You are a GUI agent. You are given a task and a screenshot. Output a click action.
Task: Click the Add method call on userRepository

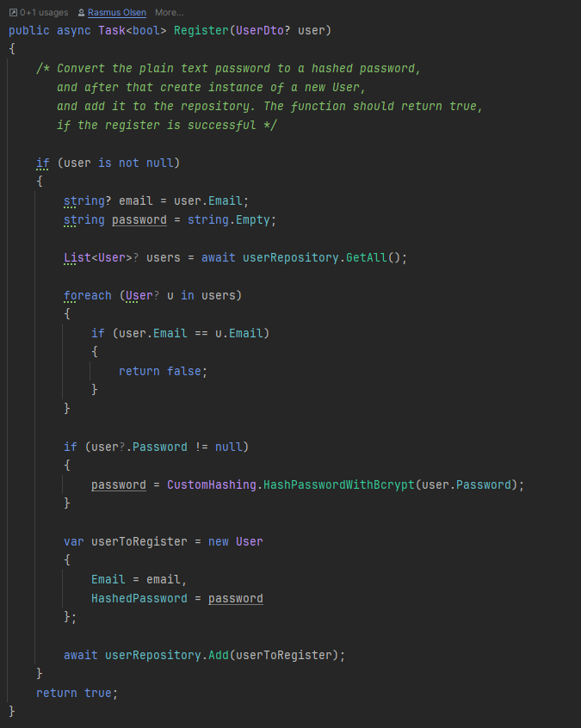(x=219, y=655)
